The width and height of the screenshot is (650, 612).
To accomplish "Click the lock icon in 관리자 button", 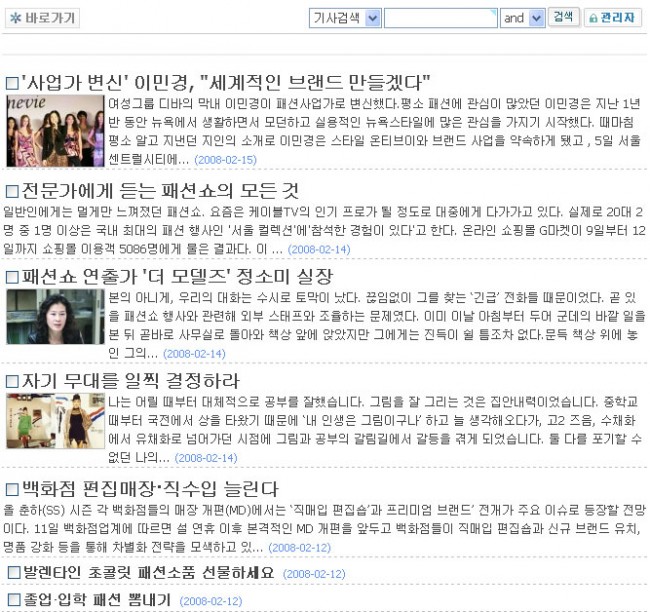I will 593,19.
